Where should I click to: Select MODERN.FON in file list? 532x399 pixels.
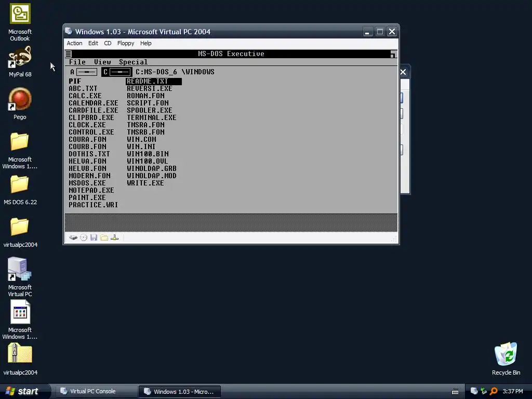[x=89, y=176]
